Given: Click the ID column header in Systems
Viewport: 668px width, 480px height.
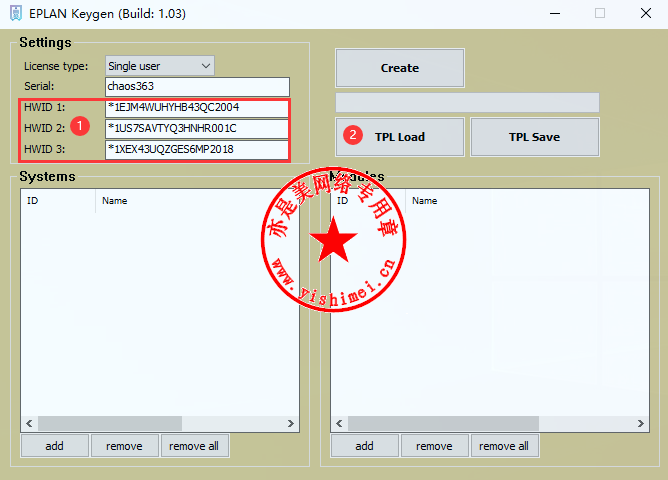Looking at the screenshot, I should [58, 201].
